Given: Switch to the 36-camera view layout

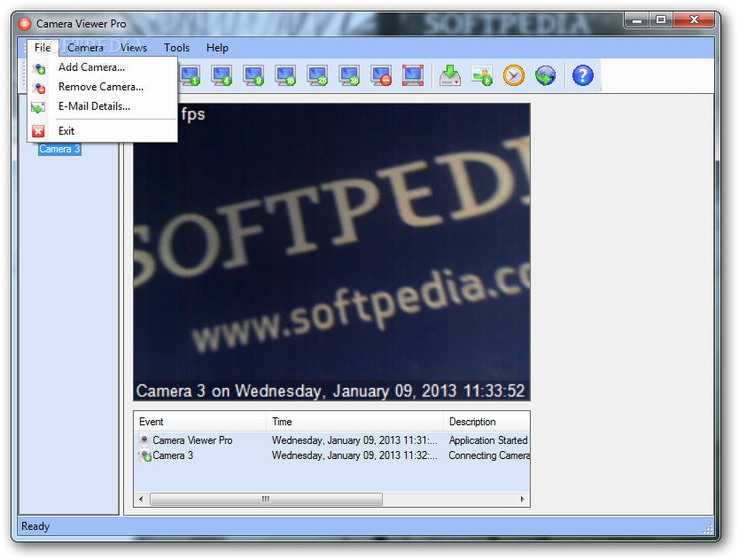Looking at the screenshot, I should click(x=350, y=75).
